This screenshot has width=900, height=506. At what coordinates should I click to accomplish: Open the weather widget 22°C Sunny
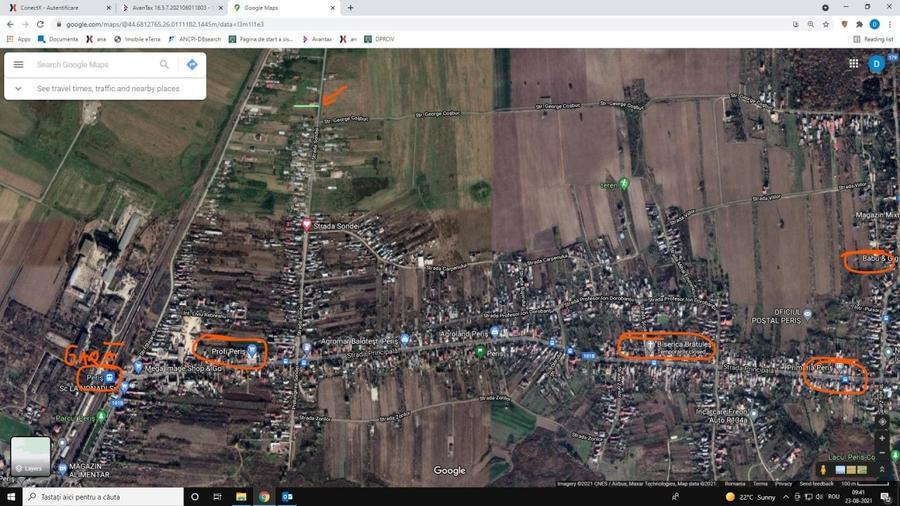coord(750,497)
